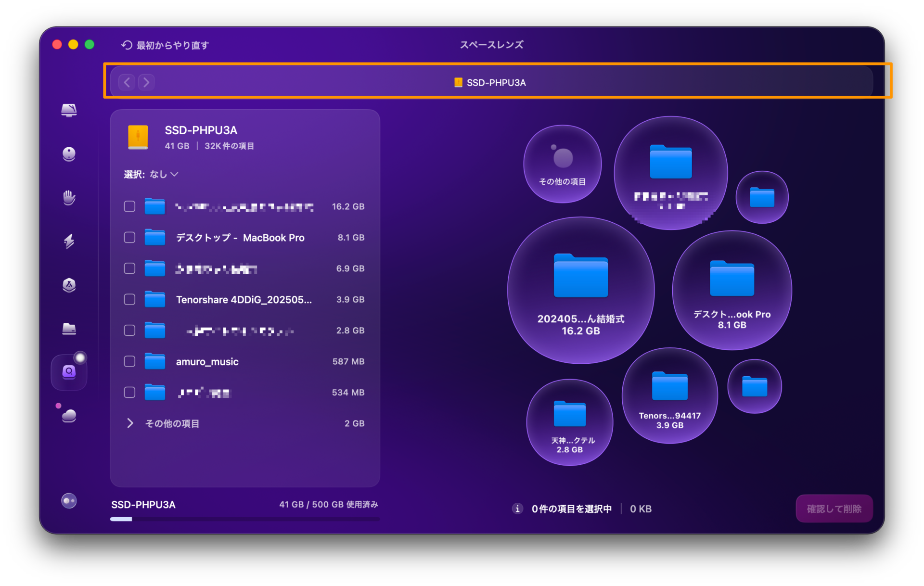This screenshot has height=586, width=924.
Task: Open the My Clutter folder sidebar icon
Action: point(69,329)
